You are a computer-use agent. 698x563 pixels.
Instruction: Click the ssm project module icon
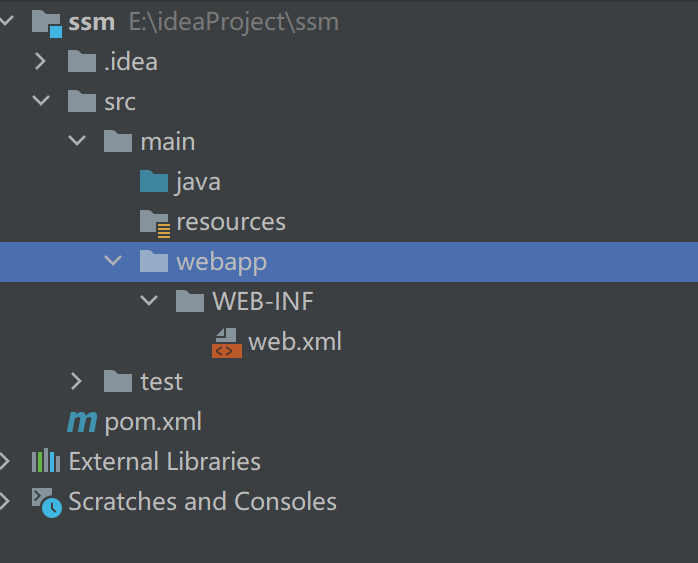point(46,22)
